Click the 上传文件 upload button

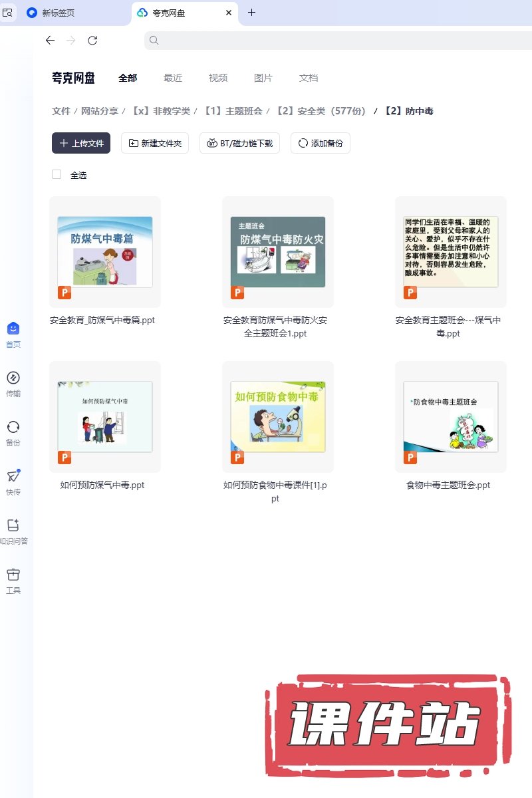[x=81, y=143]
